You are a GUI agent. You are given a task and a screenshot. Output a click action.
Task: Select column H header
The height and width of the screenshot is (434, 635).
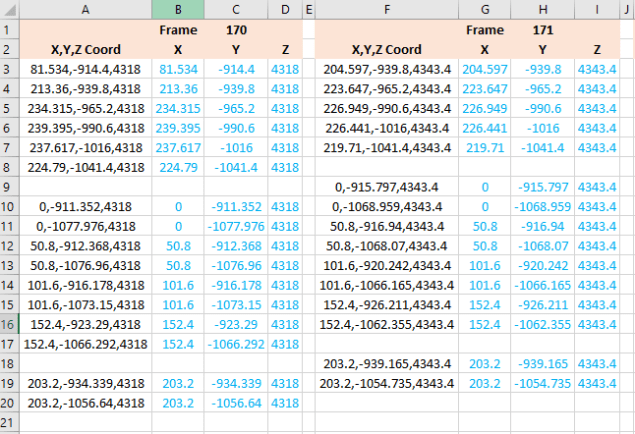542,9
